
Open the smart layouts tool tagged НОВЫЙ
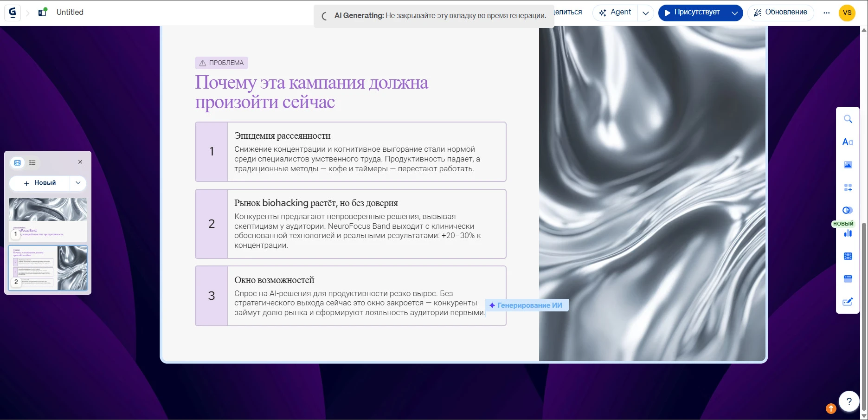[848, 210]
